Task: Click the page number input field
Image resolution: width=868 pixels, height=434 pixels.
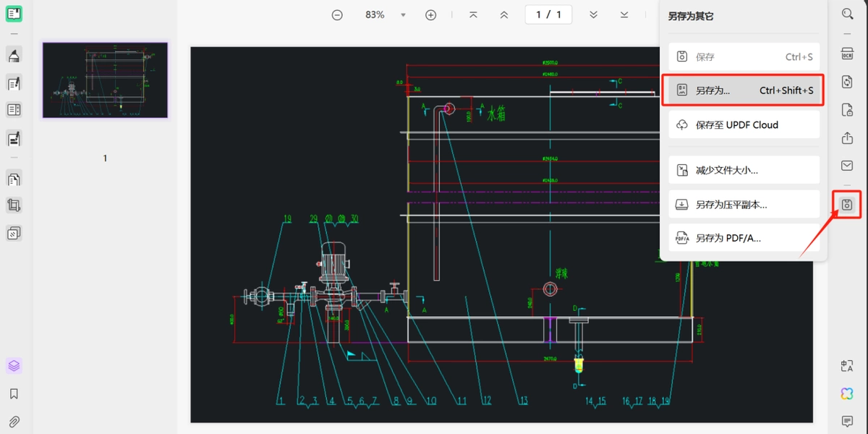Action: tap(548, 14)
